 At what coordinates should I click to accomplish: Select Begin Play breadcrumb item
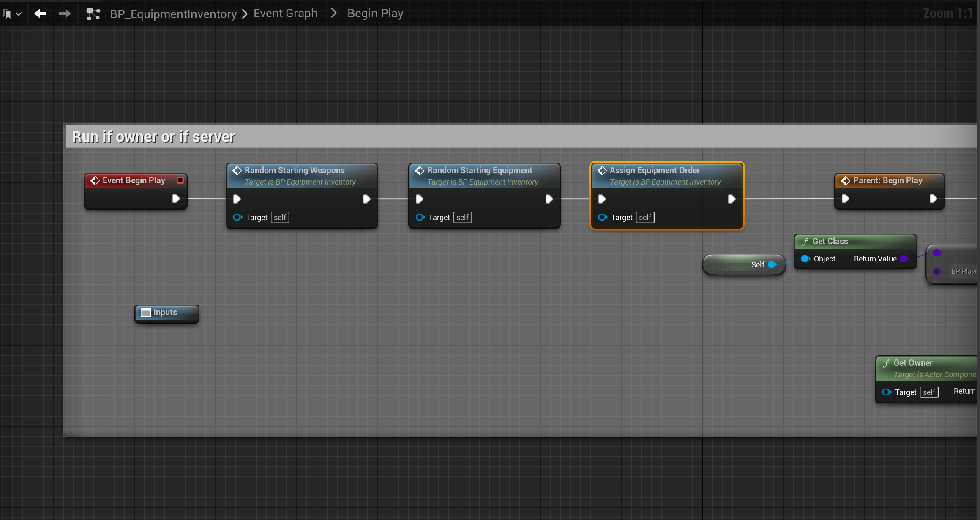pyautogui.click(x=375, y=14)
